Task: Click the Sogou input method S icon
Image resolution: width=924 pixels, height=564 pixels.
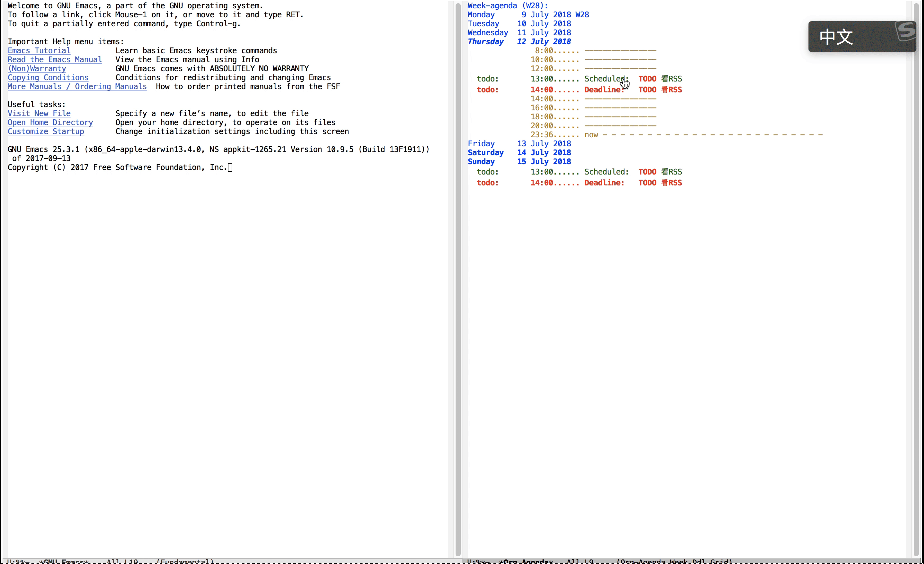Action: 906,31
